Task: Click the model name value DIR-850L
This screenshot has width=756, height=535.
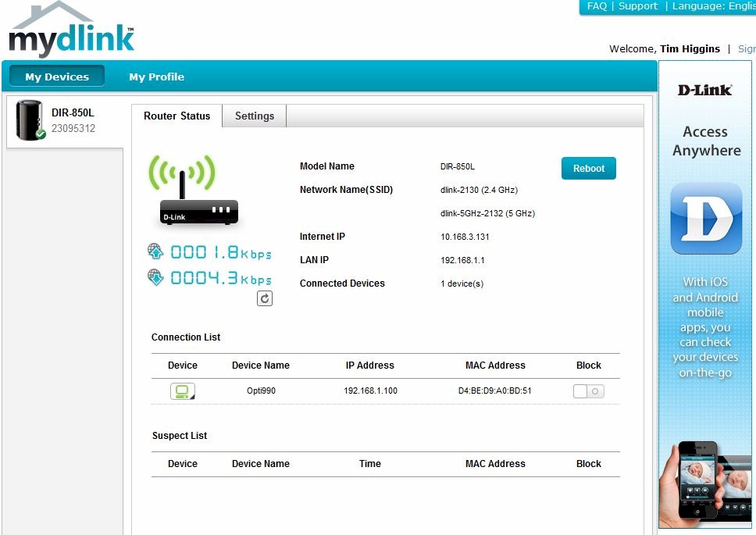Action: click(x=458, y=166)
